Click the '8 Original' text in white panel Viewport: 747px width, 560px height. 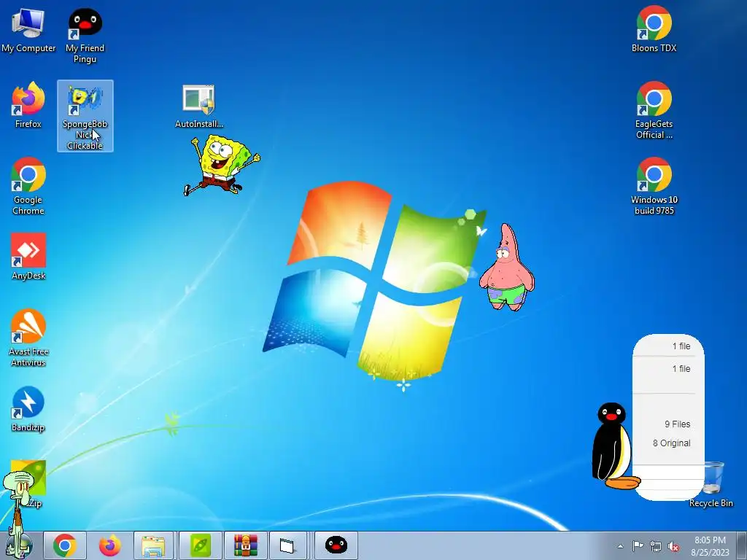pos(672,443)
